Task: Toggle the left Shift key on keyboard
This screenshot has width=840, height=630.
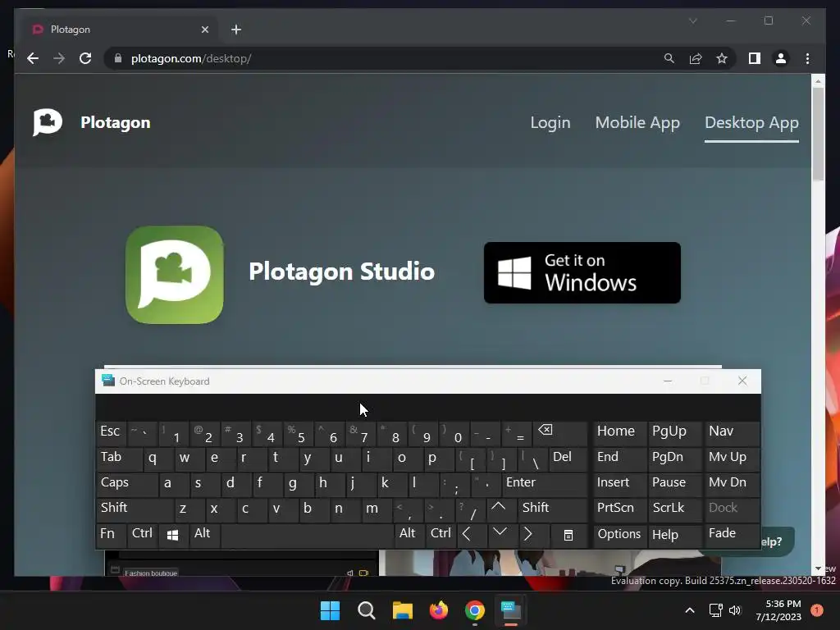Action: pyautogui.click(x=135, y=509)
